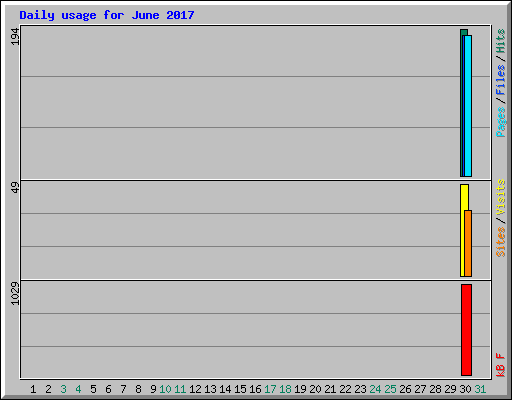Click day 26 on the x-axis
This screenshot has width=512, height=400.
(x=405, y=389)
